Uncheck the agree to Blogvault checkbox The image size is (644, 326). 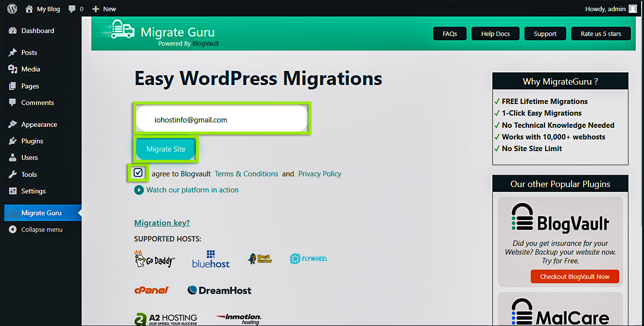(x=138, y=172)
